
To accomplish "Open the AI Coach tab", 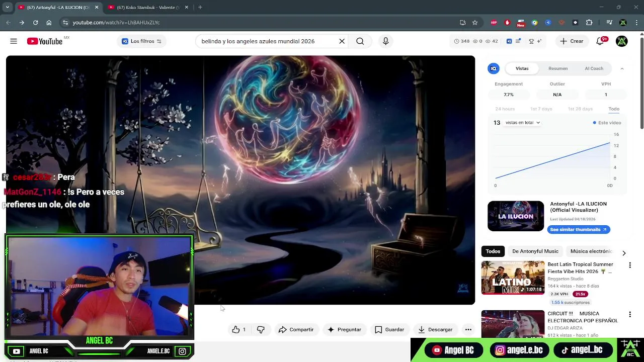I will [594, 68].
